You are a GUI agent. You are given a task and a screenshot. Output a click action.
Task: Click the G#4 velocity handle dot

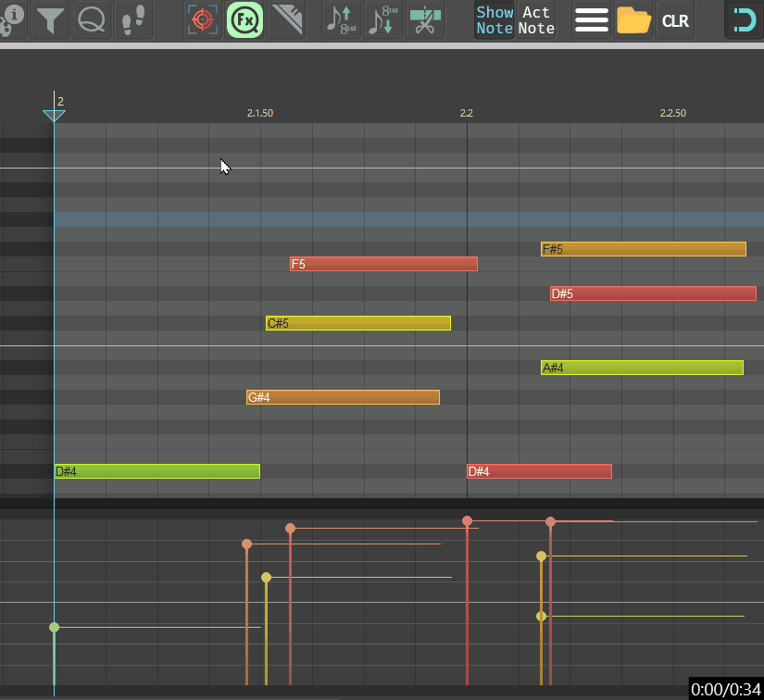[x=246, y=544]
